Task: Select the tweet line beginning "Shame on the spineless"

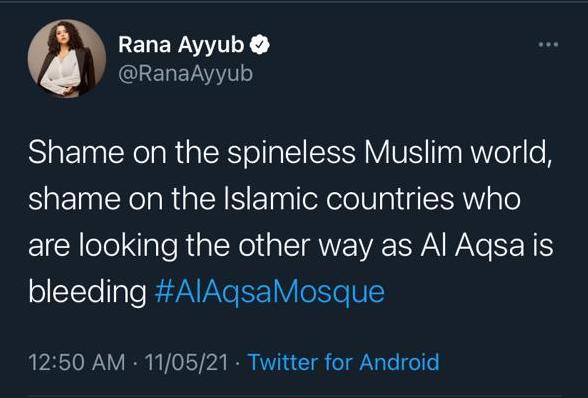Action: 290,153
